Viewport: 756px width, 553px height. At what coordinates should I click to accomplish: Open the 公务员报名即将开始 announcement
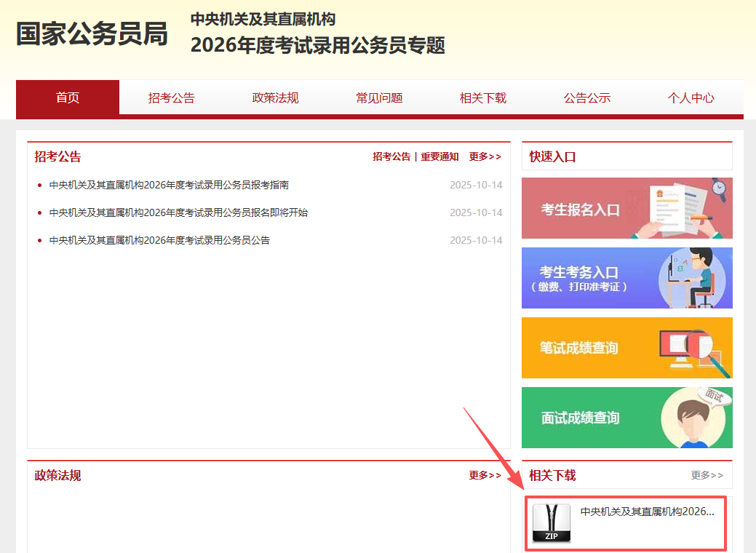point(178,212)
